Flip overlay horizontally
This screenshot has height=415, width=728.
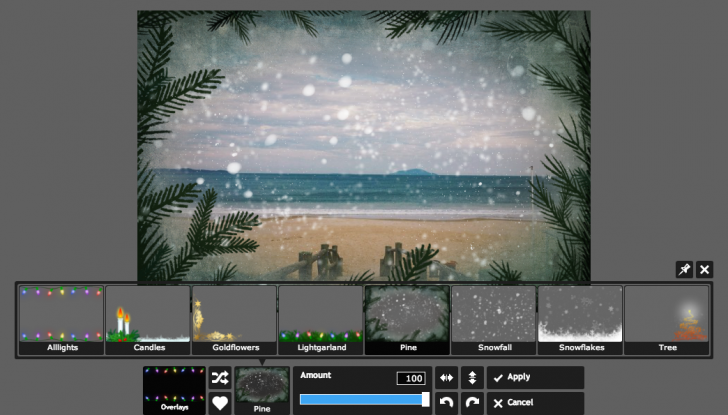coord(447,378)
